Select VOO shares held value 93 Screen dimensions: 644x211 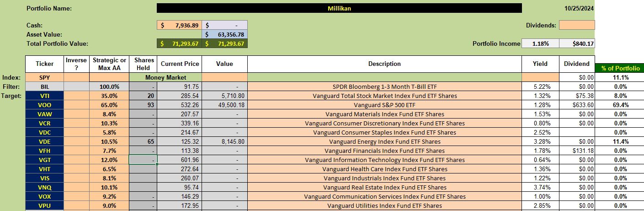[143, 105]
